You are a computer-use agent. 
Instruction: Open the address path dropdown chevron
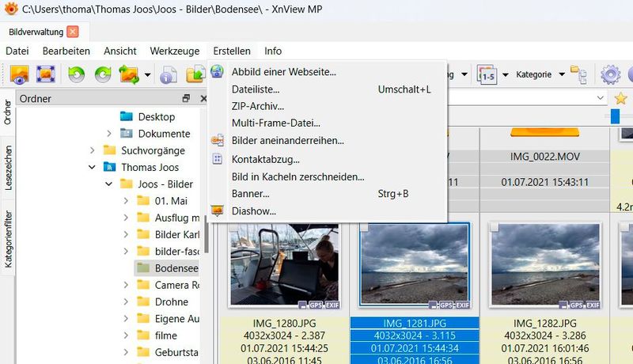pos(600,97)
